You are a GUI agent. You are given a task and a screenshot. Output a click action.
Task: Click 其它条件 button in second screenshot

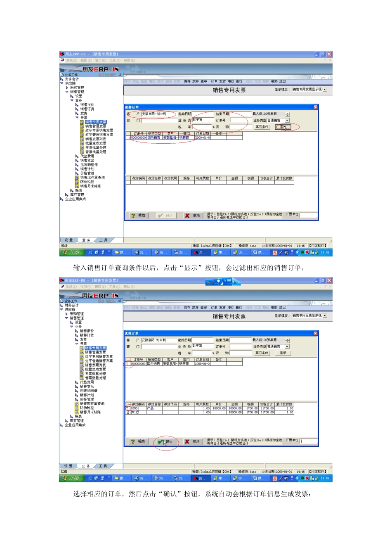[262, 353]
